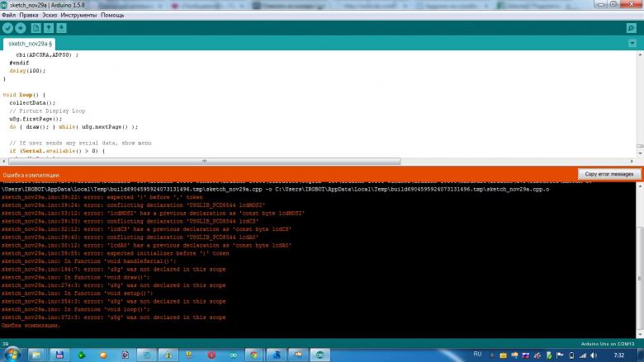Open the Windows Start menu

[x=12, y=355]
